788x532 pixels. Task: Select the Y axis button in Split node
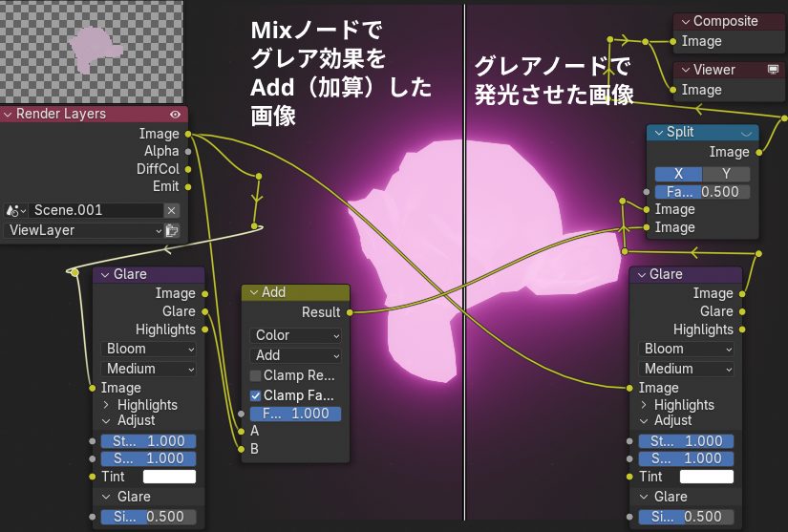coord(726,174)
